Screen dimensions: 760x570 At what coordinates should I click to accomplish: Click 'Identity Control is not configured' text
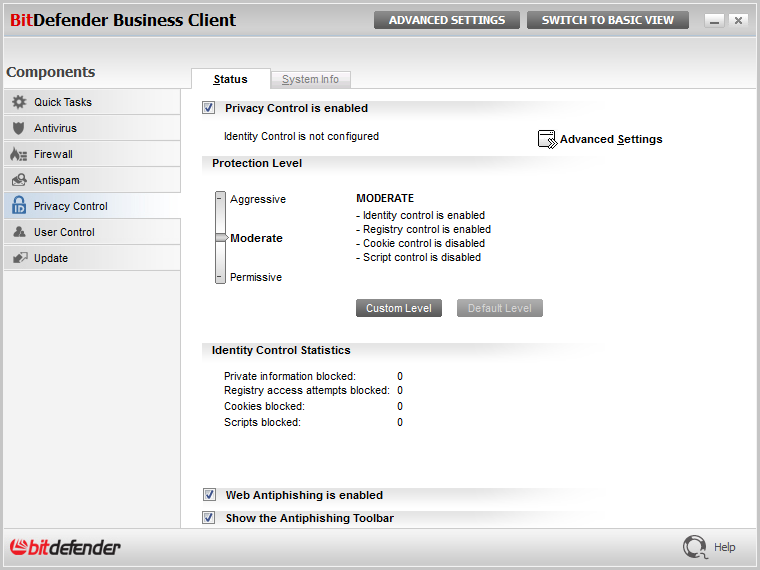(x=301, y=137)
